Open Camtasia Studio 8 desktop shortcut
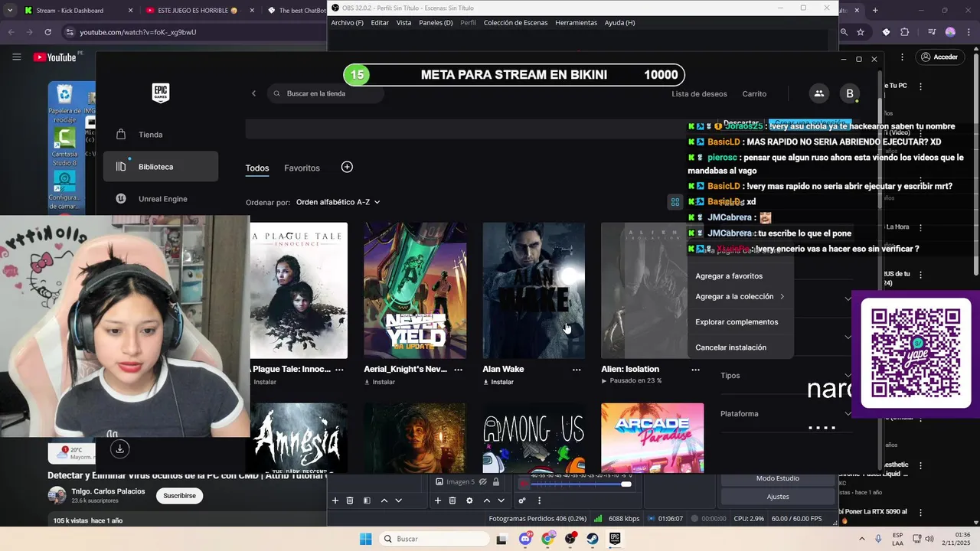This screenshot has width=980, height=551. (x=64, y=147)
